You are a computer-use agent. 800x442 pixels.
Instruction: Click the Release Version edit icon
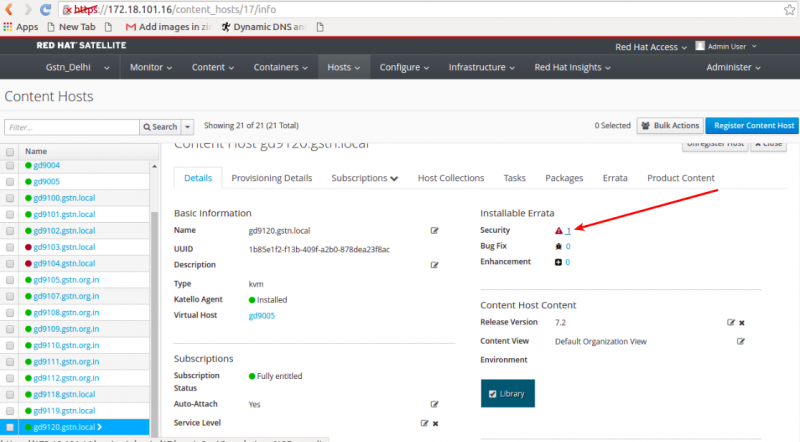[731, 323]
